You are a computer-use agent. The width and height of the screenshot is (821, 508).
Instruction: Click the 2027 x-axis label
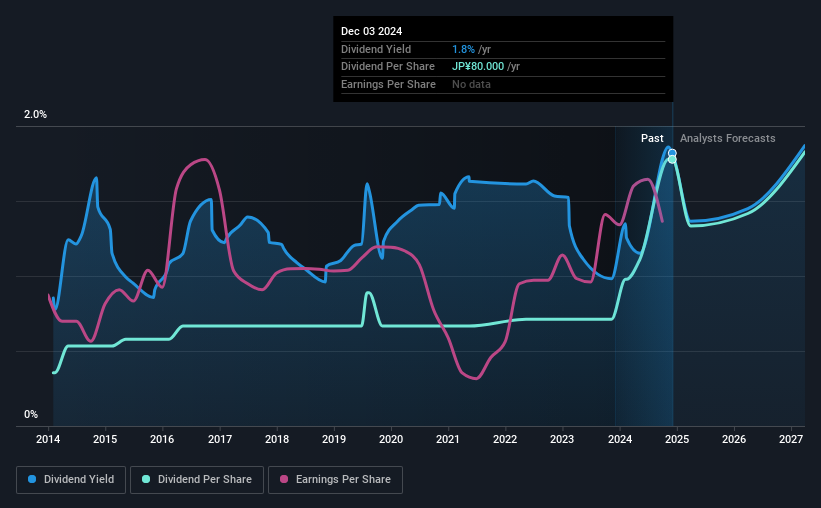tap(791, 439)
